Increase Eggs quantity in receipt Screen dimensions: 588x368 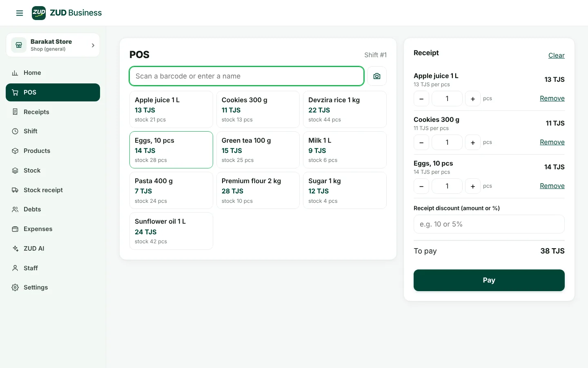[x=473, y=186]
